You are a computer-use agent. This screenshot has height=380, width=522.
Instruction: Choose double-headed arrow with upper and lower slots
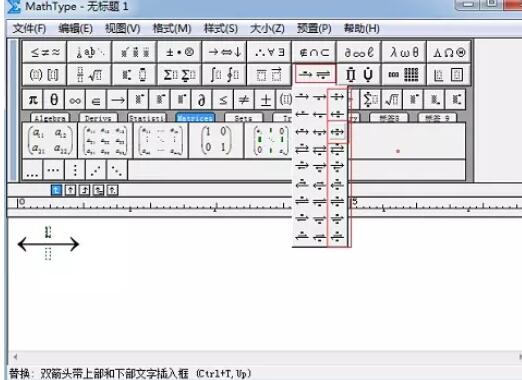pos(337,132)
